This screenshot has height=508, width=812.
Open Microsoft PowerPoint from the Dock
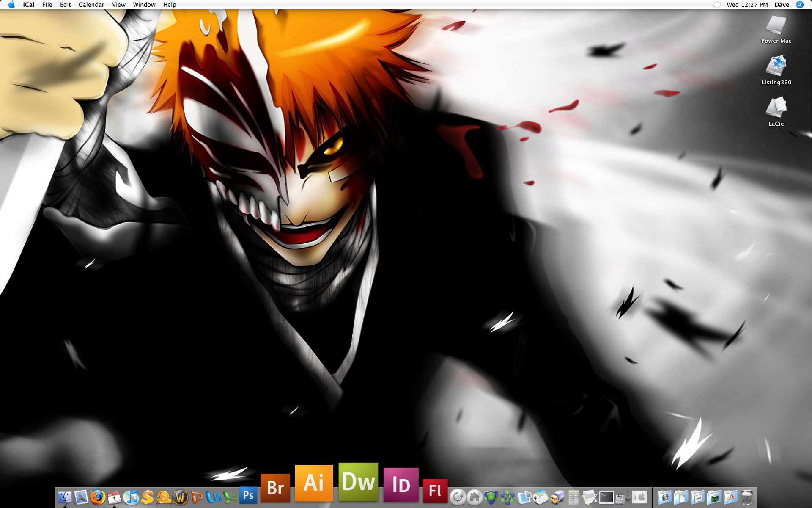click(x=197, y=497)
